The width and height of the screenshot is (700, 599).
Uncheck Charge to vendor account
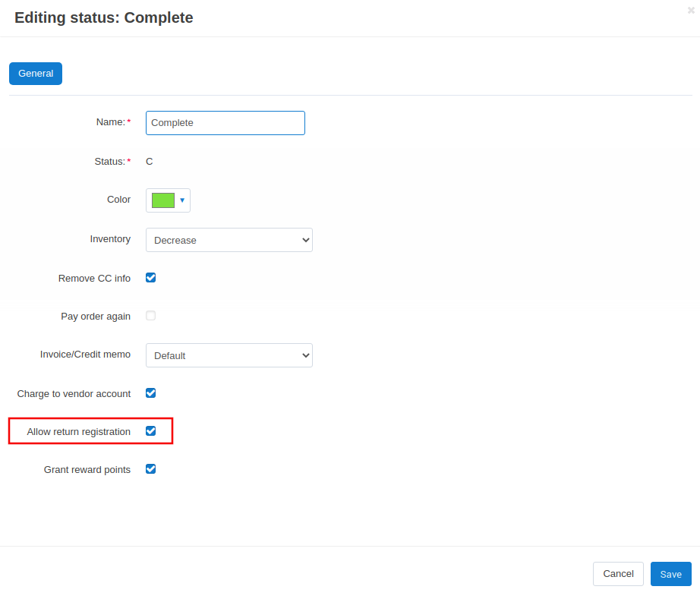coord(151,393)
